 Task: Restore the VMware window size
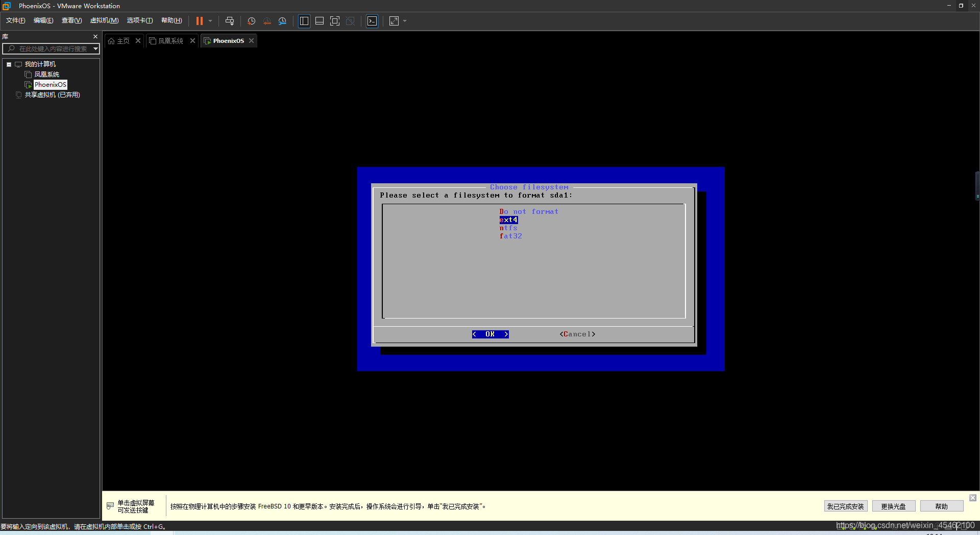click(961, 6)
